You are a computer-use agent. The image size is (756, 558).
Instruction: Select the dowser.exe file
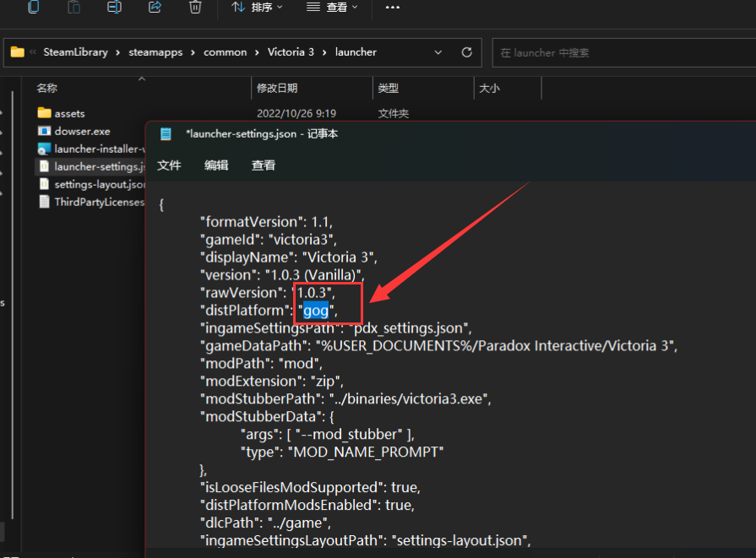[x=82, y=131]
